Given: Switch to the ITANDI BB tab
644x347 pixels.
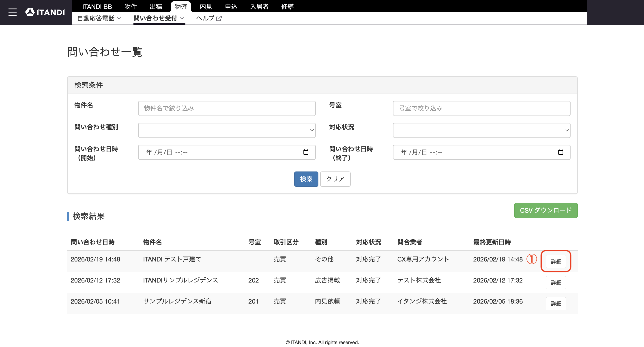Looking at the screenshot, I should pos(97,6).
